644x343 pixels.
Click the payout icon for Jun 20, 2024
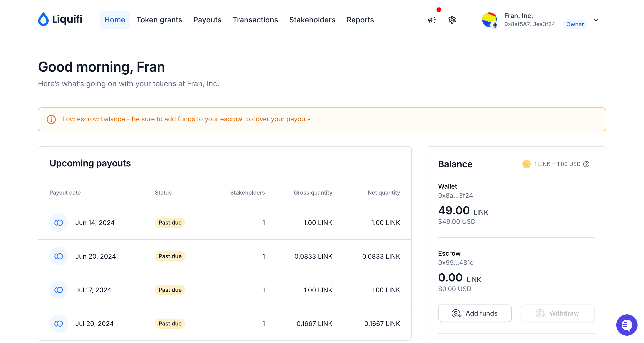point(58,256)
